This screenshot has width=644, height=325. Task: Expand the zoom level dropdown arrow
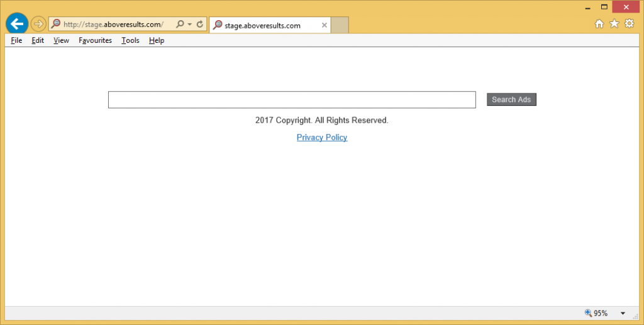click(623, 313)
